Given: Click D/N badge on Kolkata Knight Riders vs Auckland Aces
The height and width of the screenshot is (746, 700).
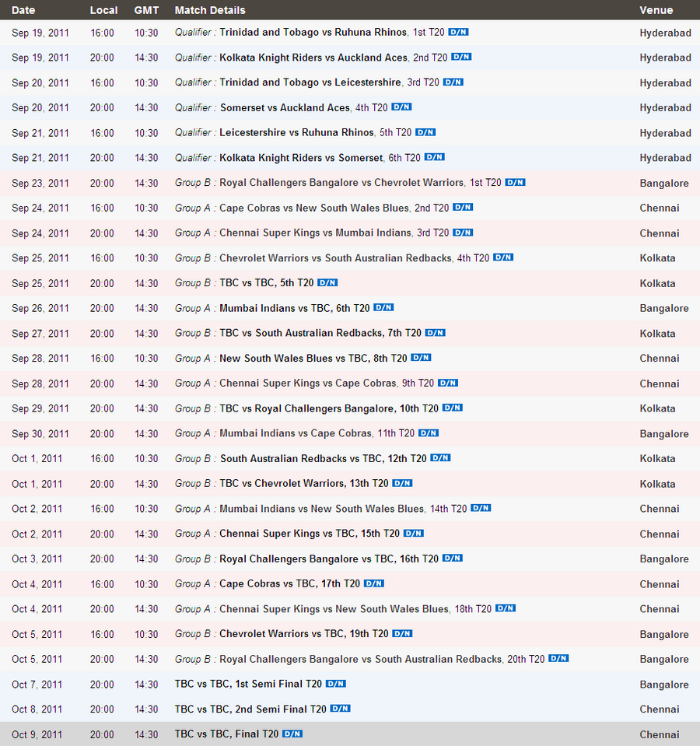Looking at the screenshot, I should tap(461, 57).
